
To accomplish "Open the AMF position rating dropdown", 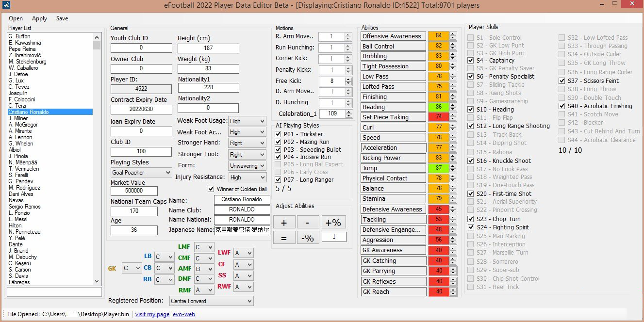I will (204, 268).
